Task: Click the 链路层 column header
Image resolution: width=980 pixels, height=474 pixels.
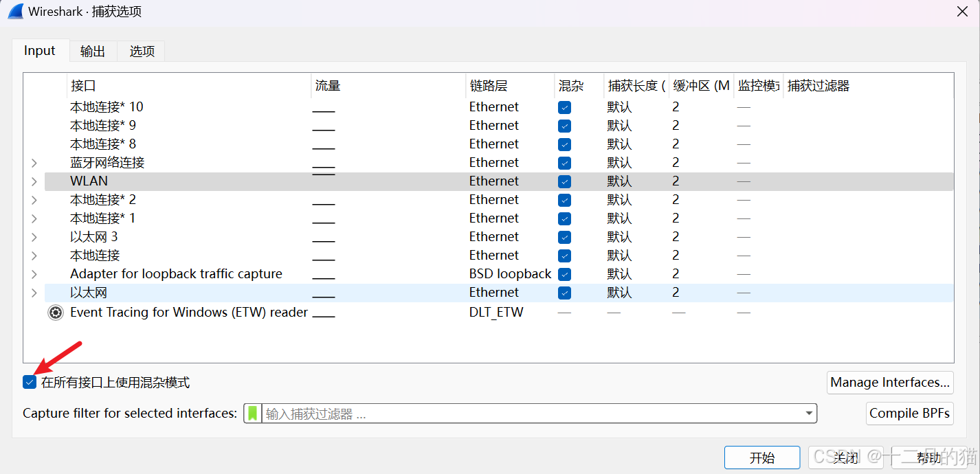Action: (x=510, y=86)
